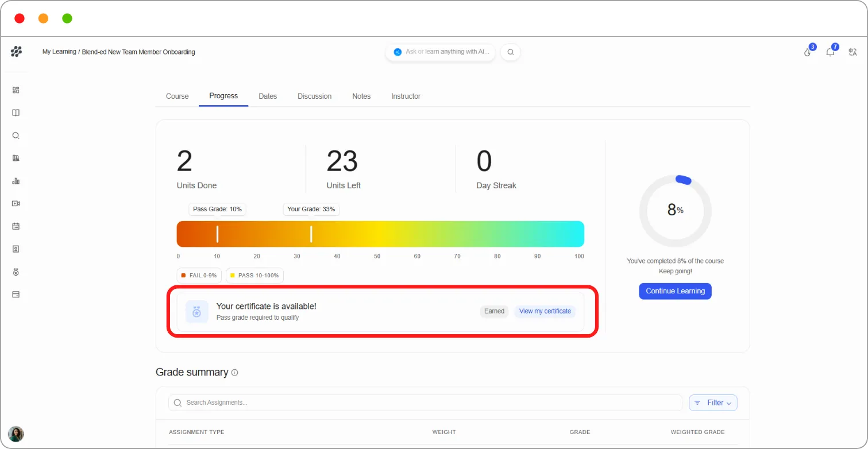Click the red macOS close button
Screen dimensions: 868x449
20,18
